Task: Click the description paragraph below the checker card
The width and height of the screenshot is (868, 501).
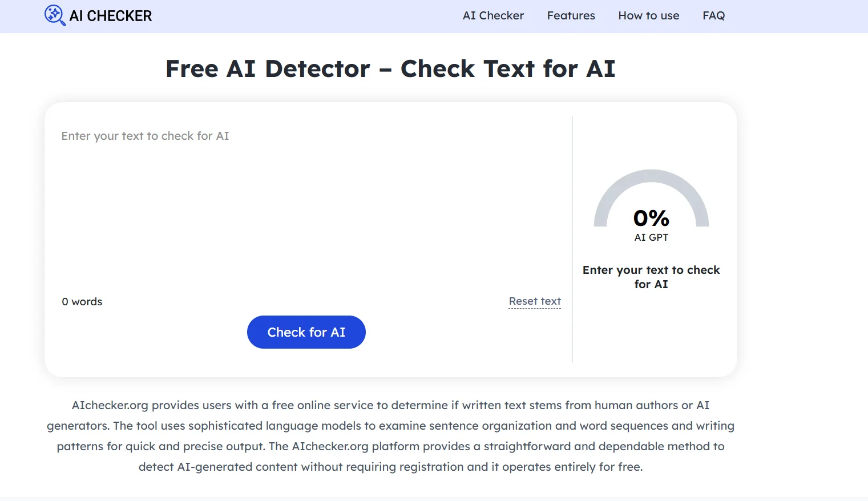Action: point(390,435)
